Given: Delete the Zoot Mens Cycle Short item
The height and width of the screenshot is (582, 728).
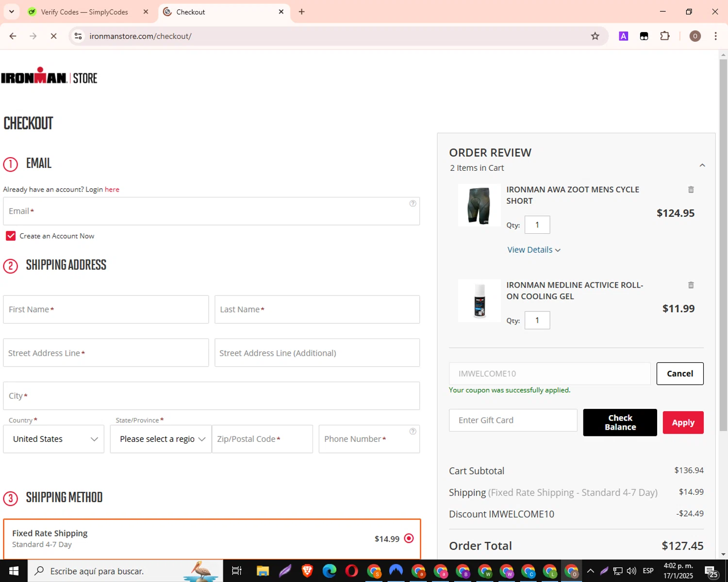Looking at the screenshot, I should coord(691,190).
